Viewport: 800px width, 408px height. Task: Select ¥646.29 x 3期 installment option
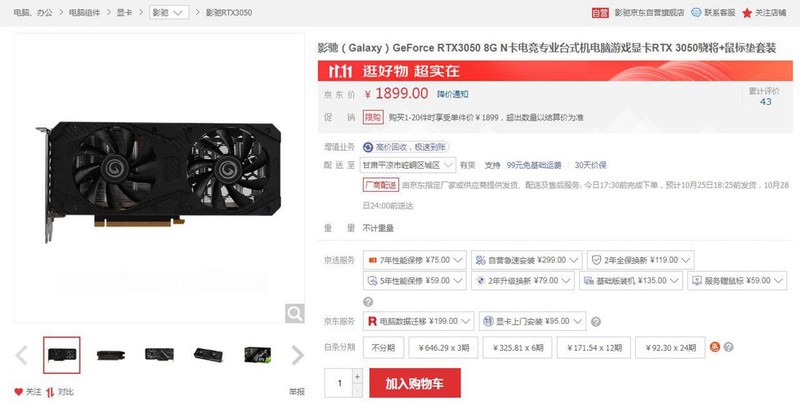click(443, 347)
